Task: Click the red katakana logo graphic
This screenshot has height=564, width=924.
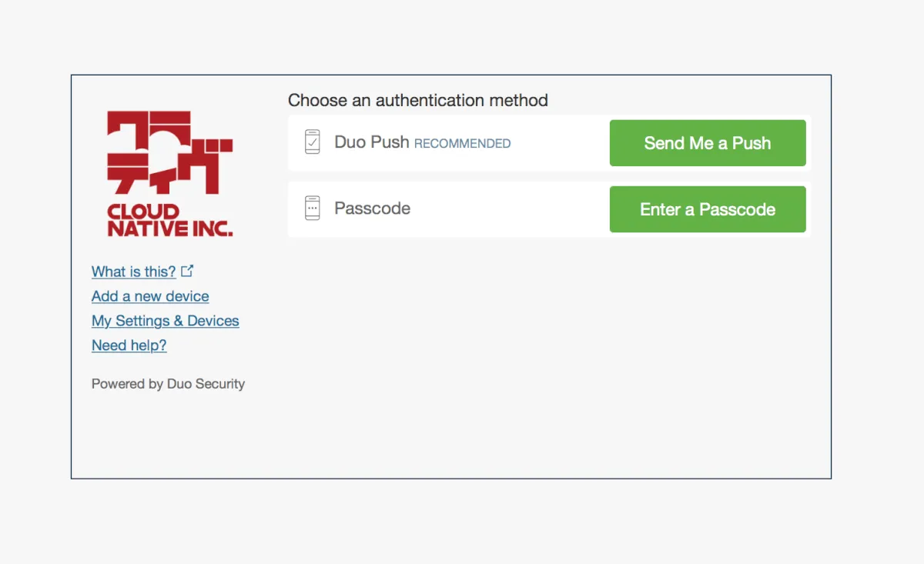Action: (169, 152)
